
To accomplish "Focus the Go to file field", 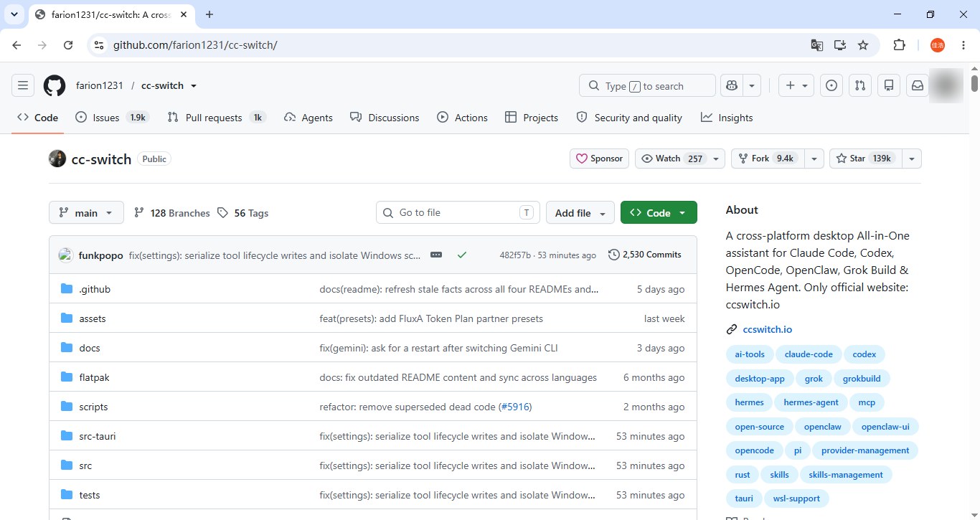I will point(458,212).
